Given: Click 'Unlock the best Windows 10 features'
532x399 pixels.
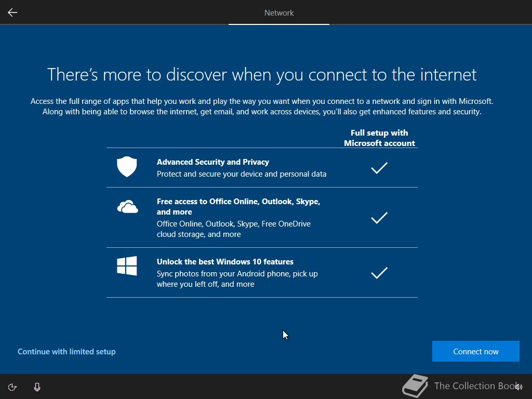Looking at the screenshot, I should pyautogui.click(x=225, y=262).
